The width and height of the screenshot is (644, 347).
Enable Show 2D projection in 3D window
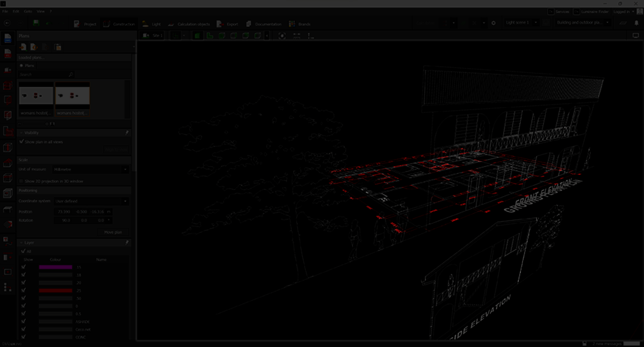click(x=21, y=181)
